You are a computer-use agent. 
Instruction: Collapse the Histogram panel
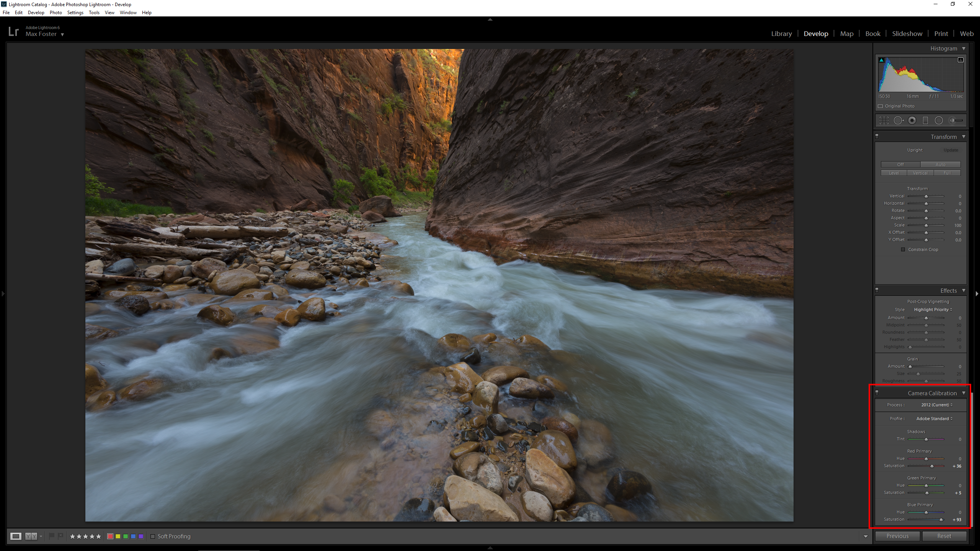[x=964, y=49]
